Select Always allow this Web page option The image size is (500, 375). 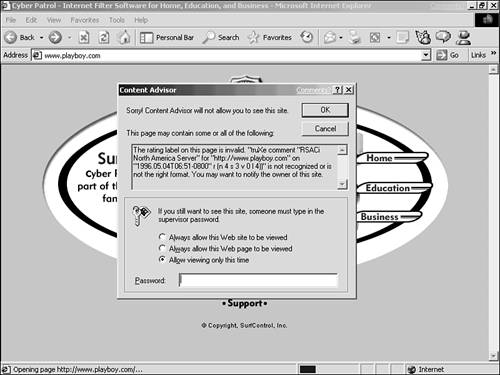(x=162, y=248)
